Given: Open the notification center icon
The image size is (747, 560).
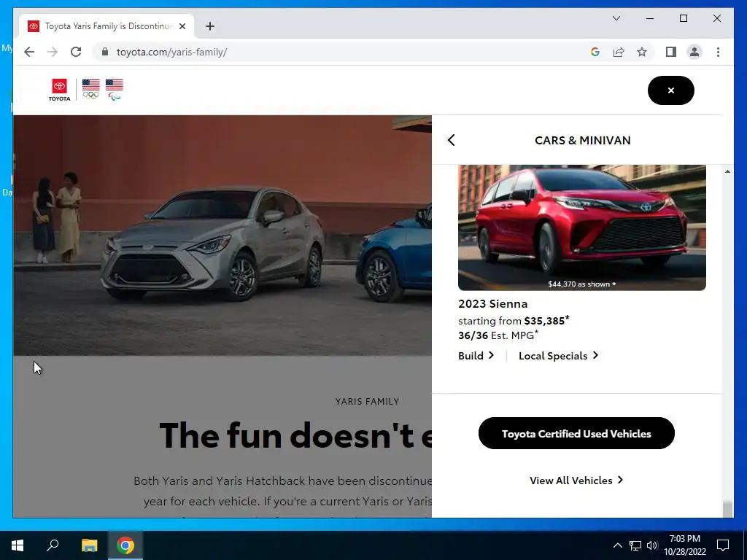Looking at the screenshot, I should [x=723, y=545].
